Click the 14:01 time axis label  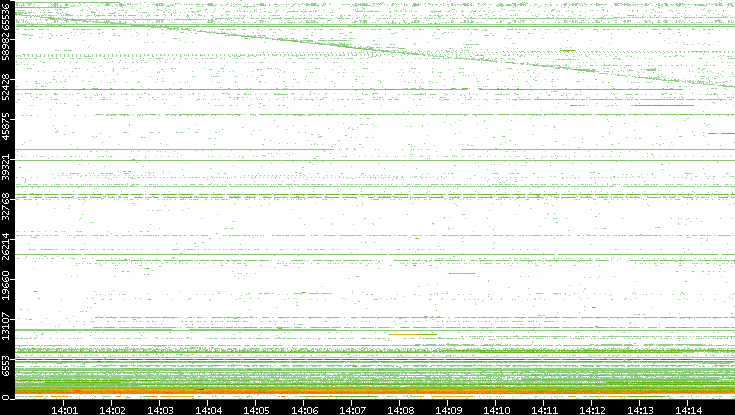64,410
